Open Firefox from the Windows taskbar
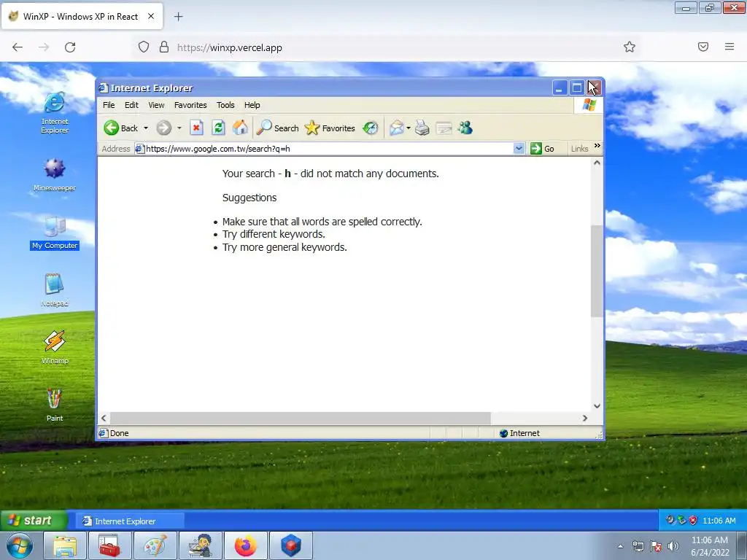This screenshot has width=747, height=560. [245, 545]
